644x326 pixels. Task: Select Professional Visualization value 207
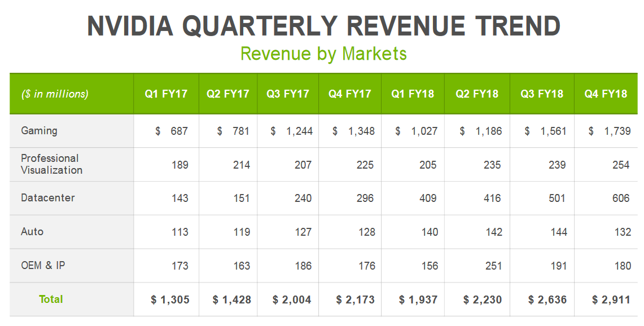[303, 165]
